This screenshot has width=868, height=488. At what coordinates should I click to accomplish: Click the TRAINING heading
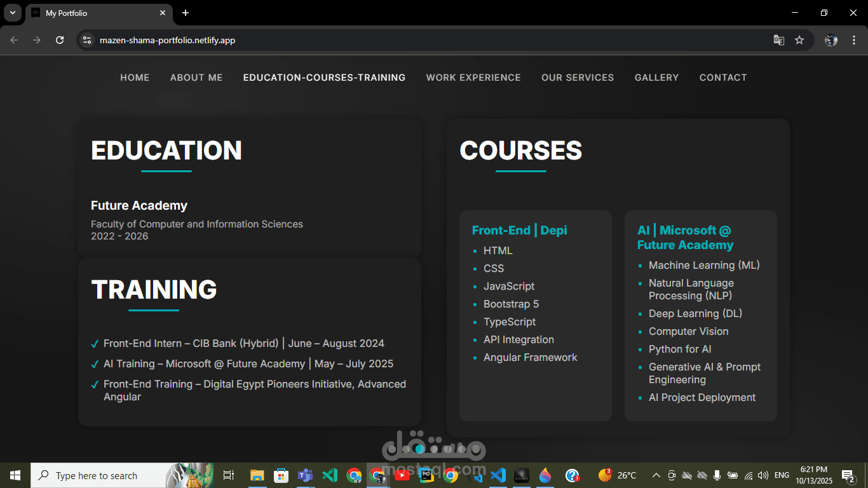154,290
